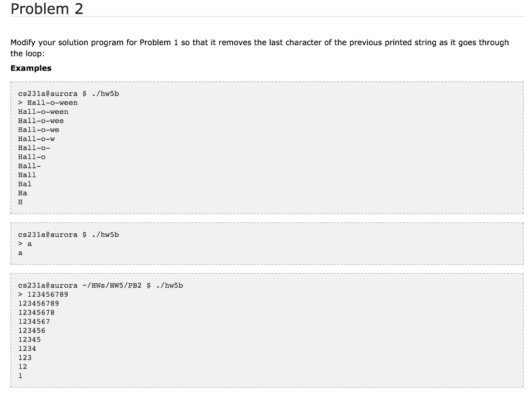Click the output line '12'

[22, 367]
